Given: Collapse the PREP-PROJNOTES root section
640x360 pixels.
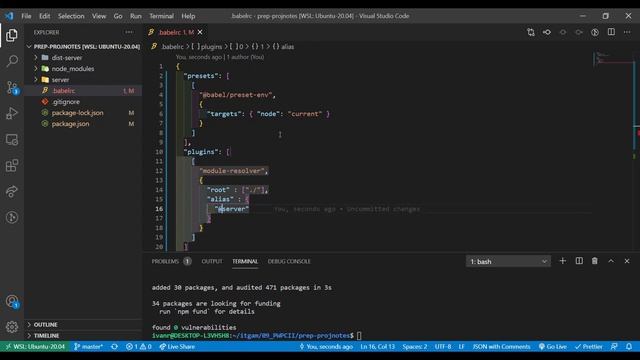Looking at the screenshot, I should pos(84,47).
